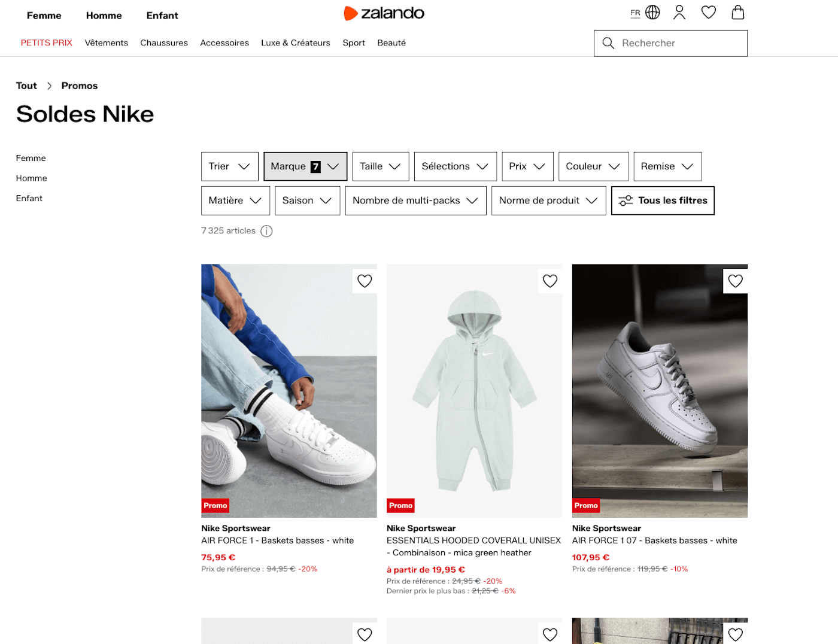Screen dimensions: 838x644
Task: Select Homme in the left sidebar
Action: pyautogui.click(x=31, y=178)
